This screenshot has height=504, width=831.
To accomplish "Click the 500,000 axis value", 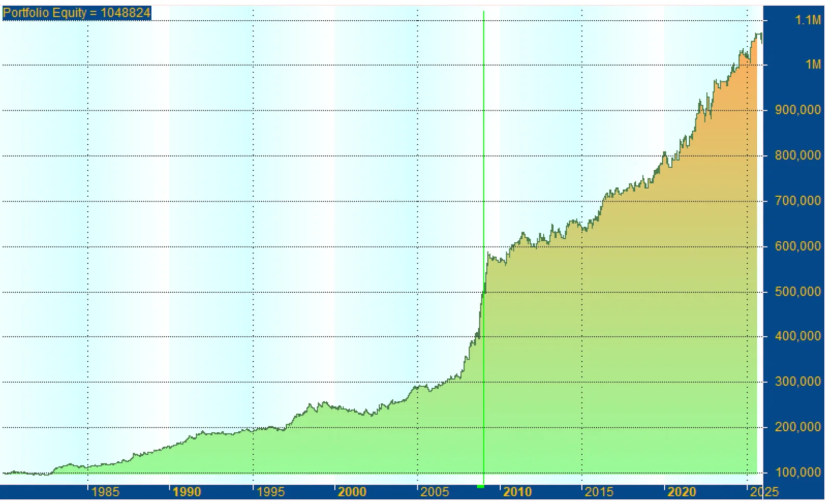I will (x=798, y=292).
